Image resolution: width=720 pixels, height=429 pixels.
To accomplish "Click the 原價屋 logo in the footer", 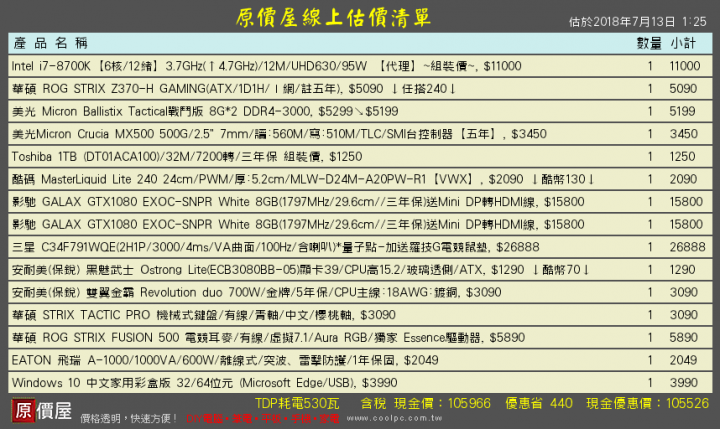I will tap(42, 410).
